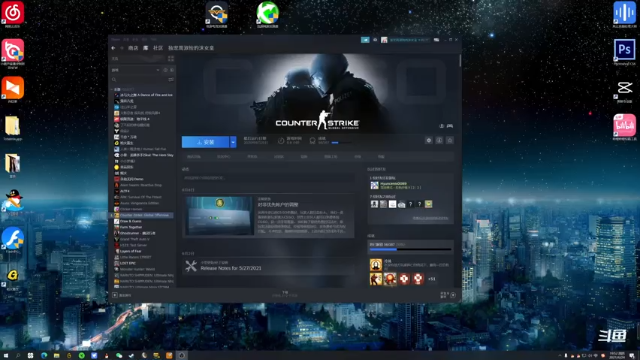Screen dimensions: 640x360
Task: Select ARK: Survival Of The Fittest
Action: 138,197
